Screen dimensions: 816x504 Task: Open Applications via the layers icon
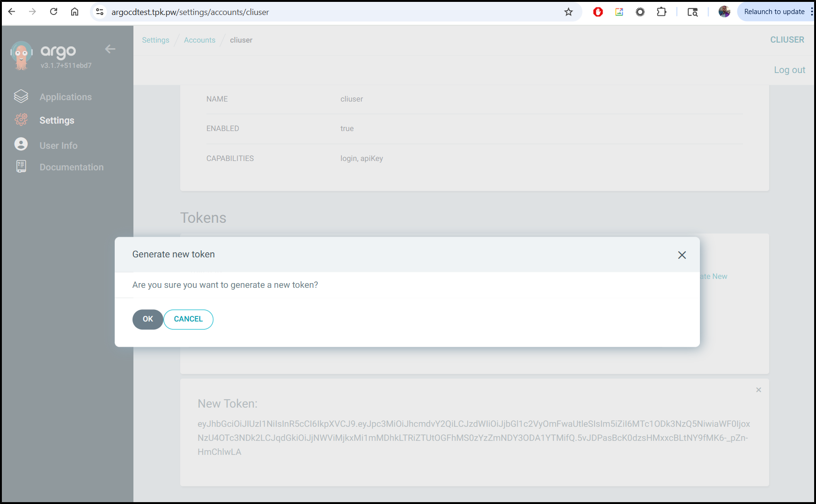pos(21,96)
